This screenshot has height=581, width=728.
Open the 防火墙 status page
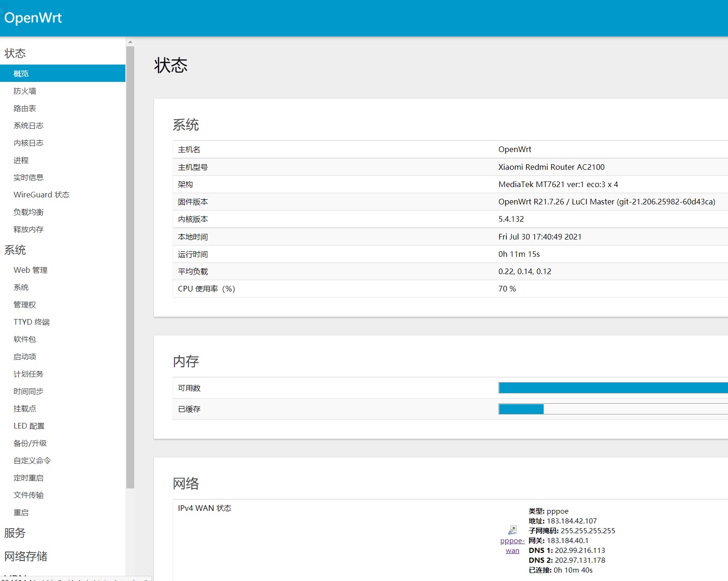tap(25, 91)
